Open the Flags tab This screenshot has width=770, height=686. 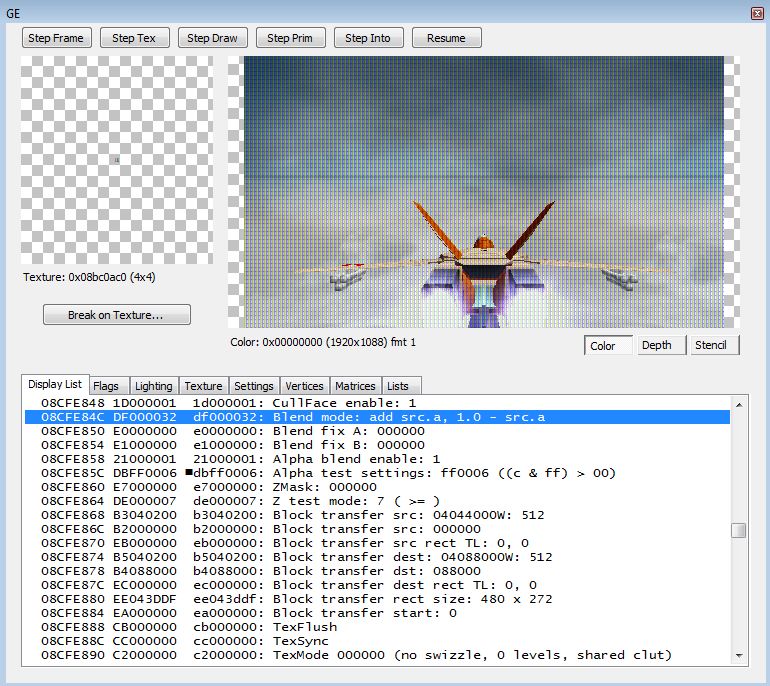point(106,386)
